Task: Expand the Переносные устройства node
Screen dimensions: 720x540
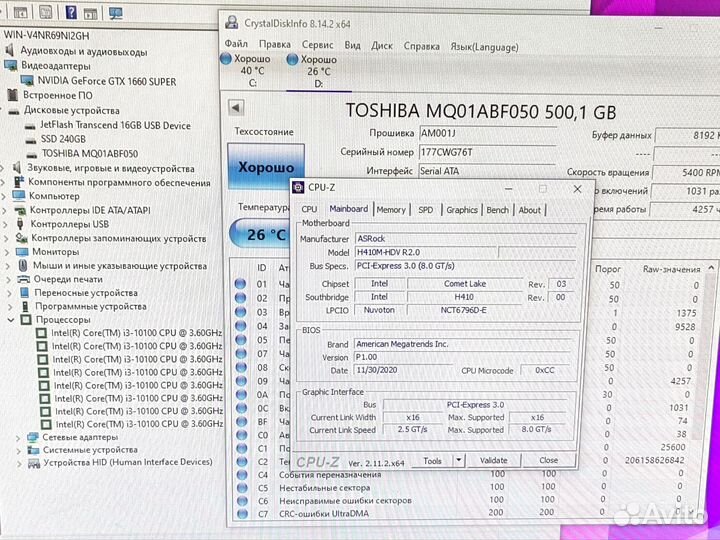Action: pos(10,293)
